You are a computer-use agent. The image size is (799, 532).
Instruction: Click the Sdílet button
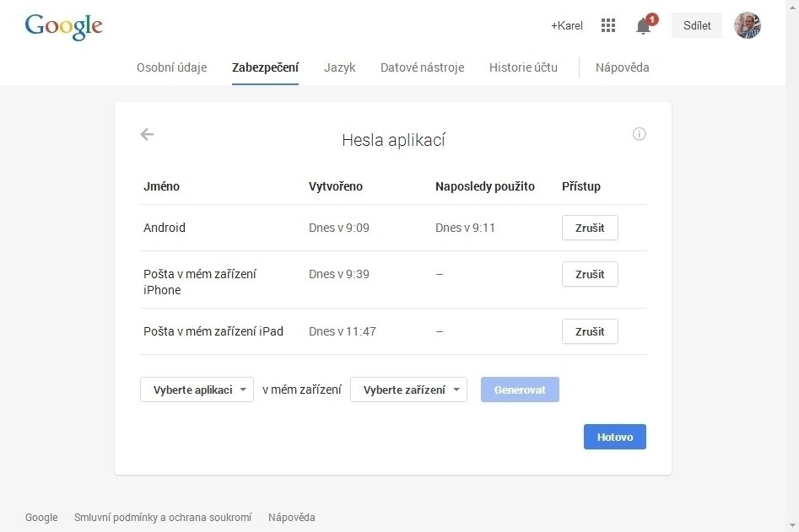pyautogui.click(x=697, y=25)
